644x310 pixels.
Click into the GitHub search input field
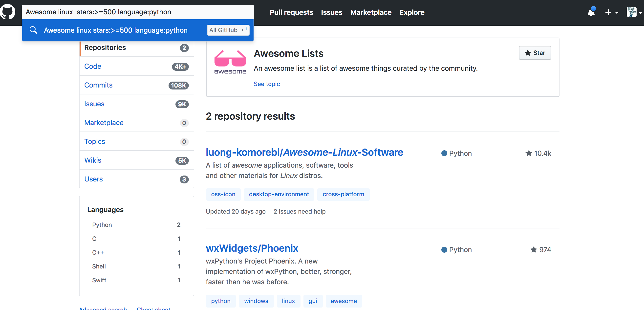coord(137,12)
